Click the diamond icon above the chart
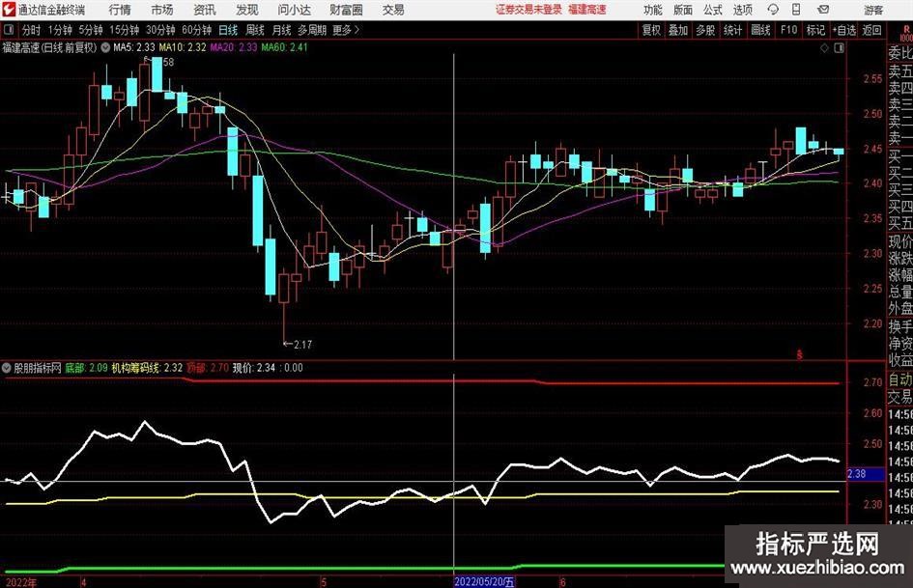The width and height of the screenshot is (913, 588). coord(824,47)
